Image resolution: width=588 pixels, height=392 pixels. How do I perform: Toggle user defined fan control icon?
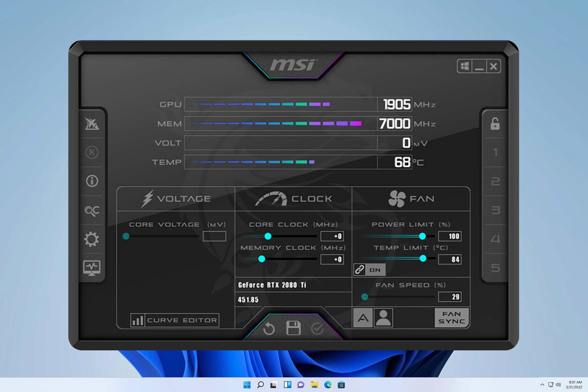tap(383, 318)
